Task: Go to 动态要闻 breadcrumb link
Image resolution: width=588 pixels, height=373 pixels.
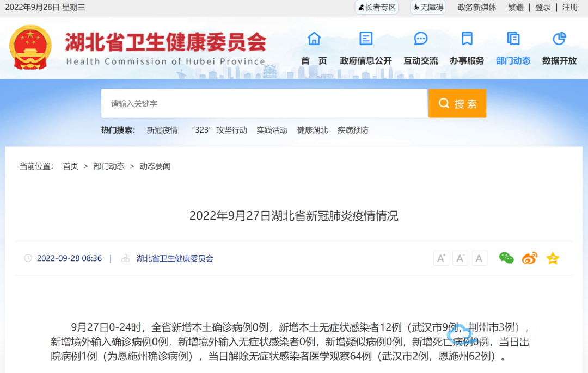Action: click(155, 166)
